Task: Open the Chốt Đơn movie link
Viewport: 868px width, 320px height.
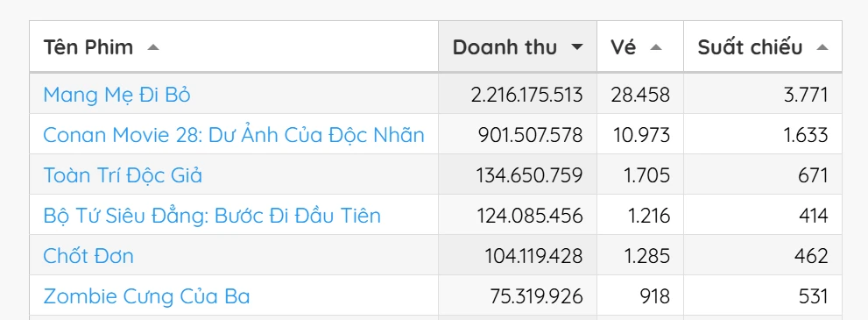Action: click(88, 256)
